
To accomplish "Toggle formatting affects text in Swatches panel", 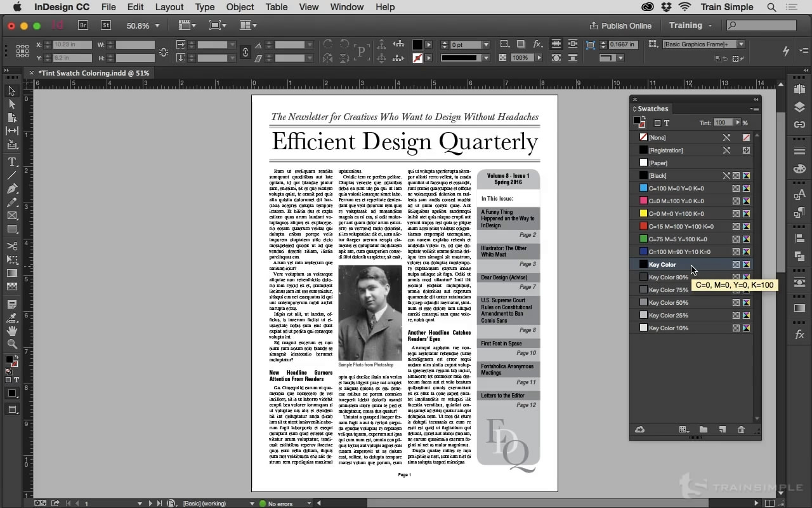I will click(667, 123).
